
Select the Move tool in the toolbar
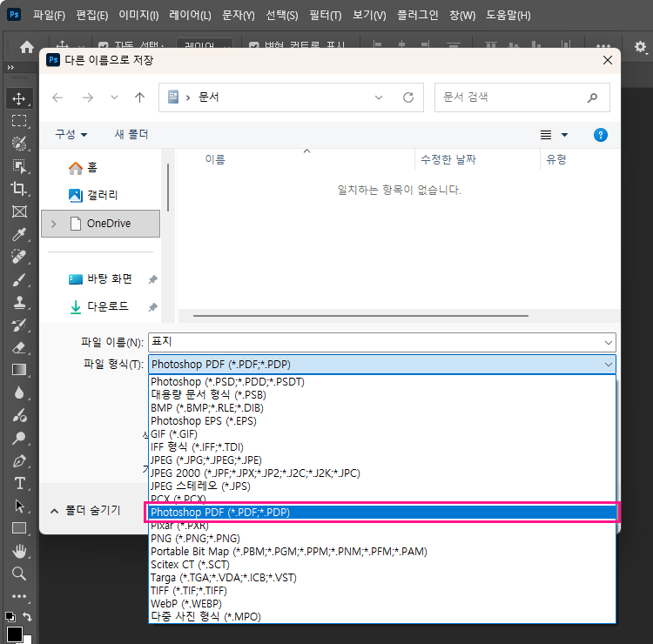19,98
